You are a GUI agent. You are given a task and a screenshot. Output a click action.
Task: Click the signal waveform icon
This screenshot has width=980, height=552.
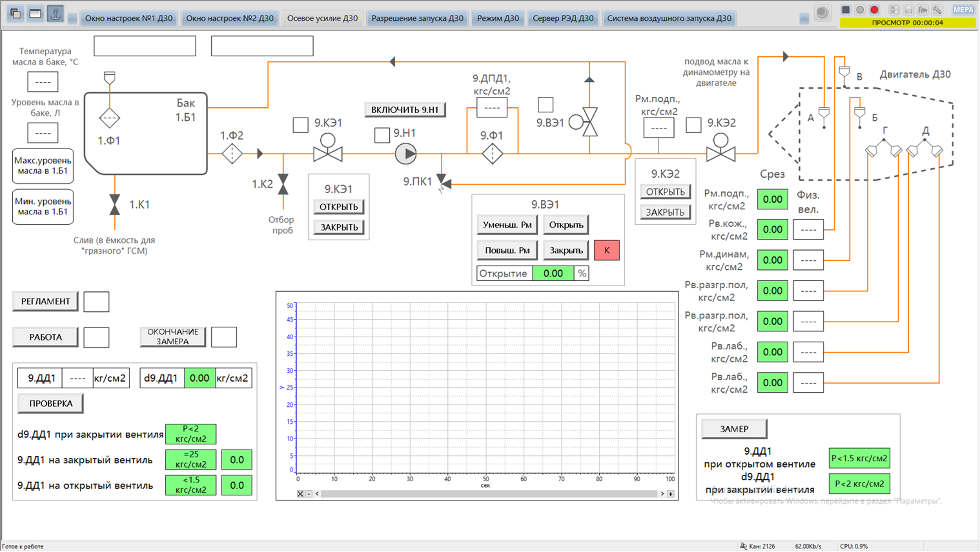click(x=923, y=10)
